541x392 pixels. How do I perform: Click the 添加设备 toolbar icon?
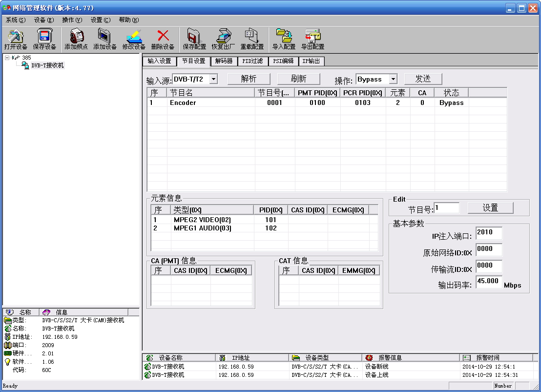105,40
